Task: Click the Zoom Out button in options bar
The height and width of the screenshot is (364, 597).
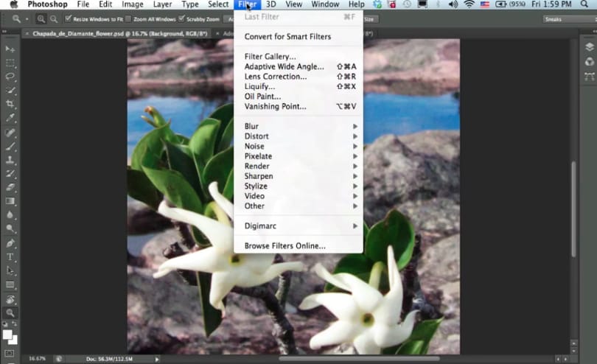Action: coord(54,18)
